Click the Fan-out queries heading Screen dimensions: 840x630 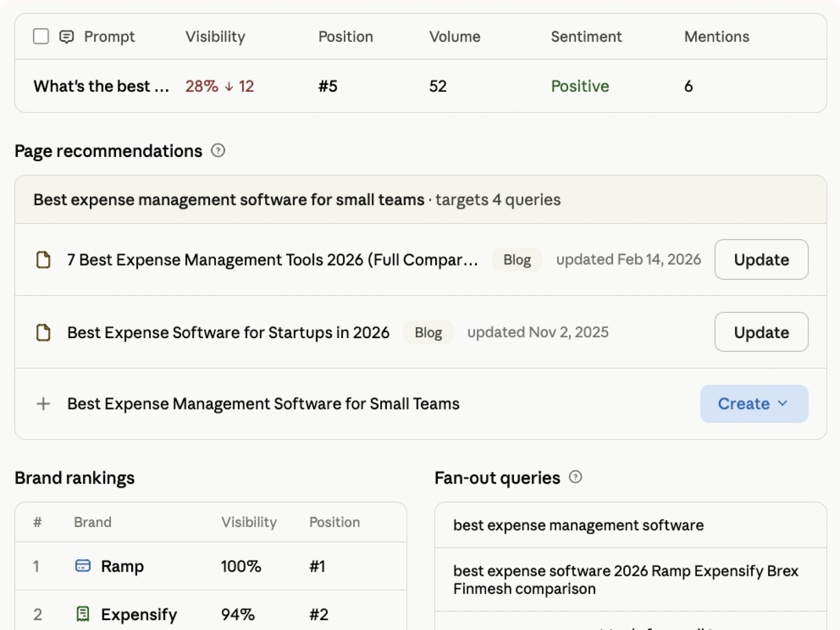point(497,478)
